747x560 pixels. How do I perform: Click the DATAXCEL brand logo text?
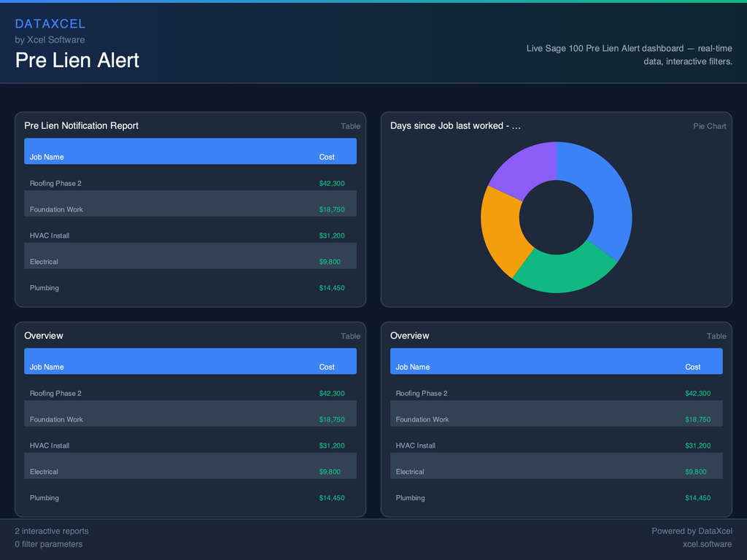click(50, 24)
